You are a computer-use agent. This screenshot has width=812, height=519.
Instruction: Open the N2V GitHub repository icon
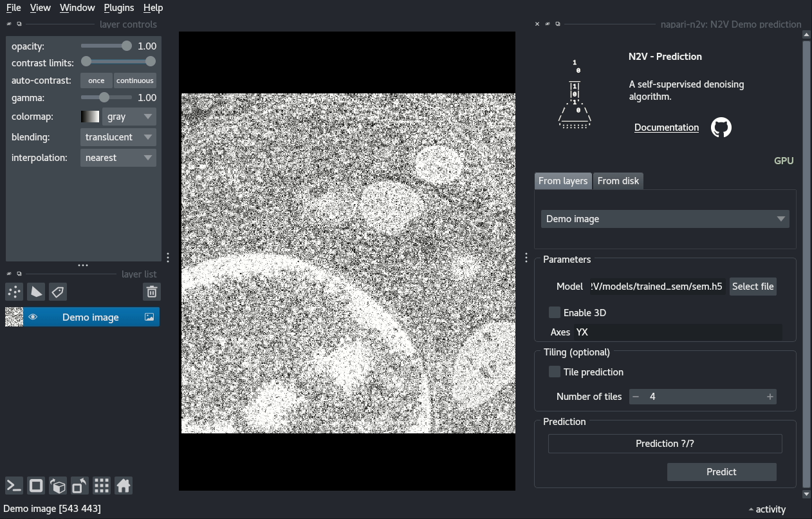point(721,127)
